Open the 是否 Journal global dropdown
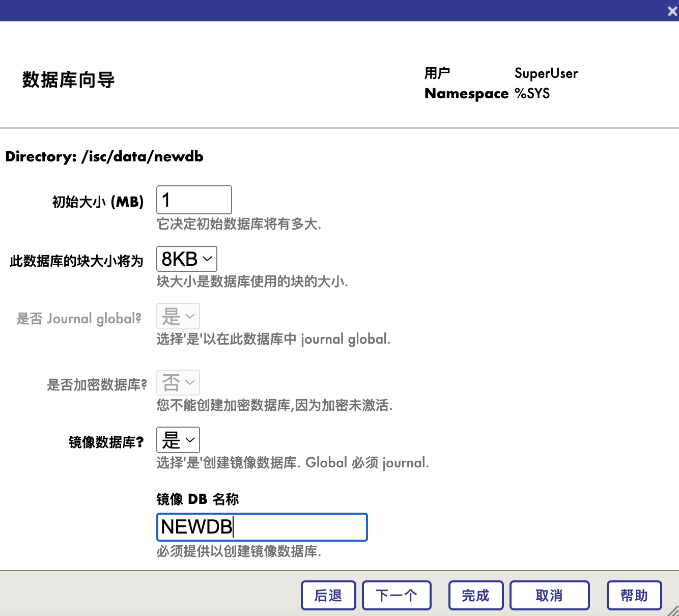Viewport: 679px width, 616px height. 178,317
